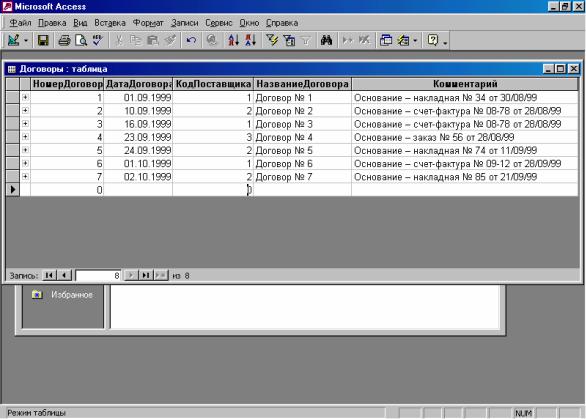Expand subdatasheet for Договор № 4 row
Image resolution: width=586 pixels, height=419 pixels.
pyautogui.click(x=25, y=137)
